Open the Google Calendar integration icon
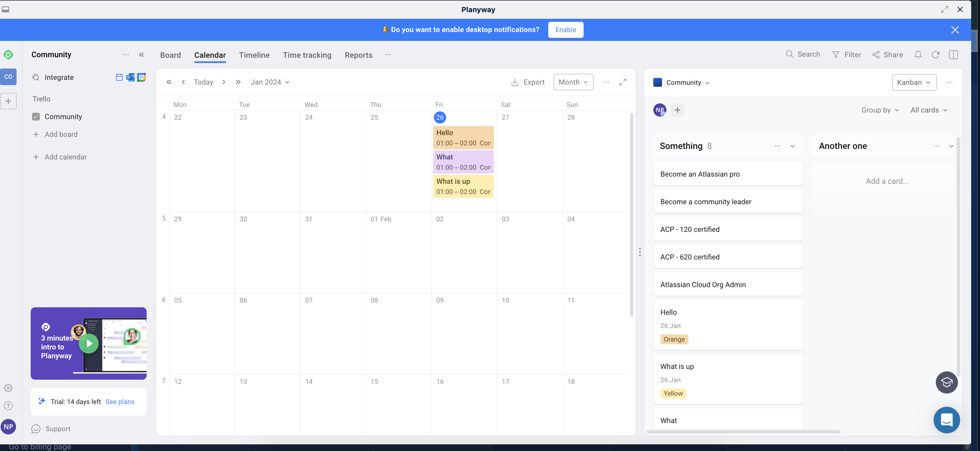The image size is (980, 451). pos(141,77)
